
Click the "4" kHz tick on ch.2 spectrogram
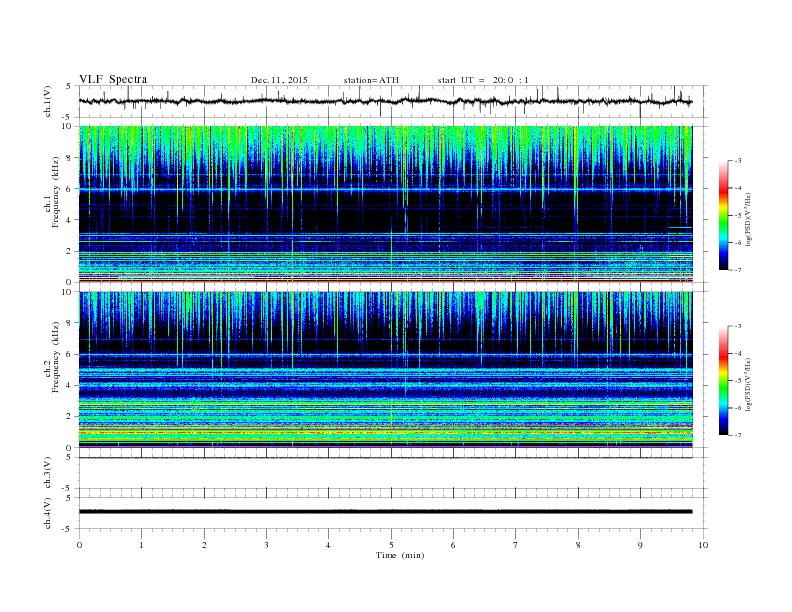pos(70,385)
